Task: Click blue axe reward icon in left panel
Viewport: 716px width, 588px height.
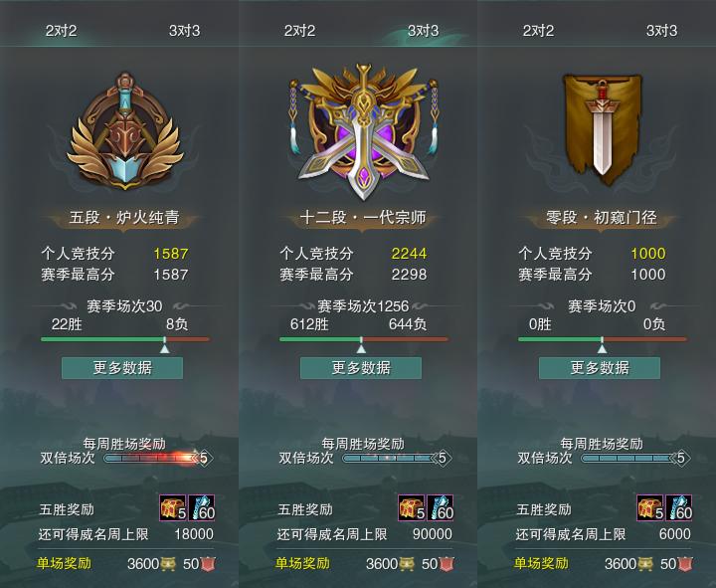Action: click(201, 507)
